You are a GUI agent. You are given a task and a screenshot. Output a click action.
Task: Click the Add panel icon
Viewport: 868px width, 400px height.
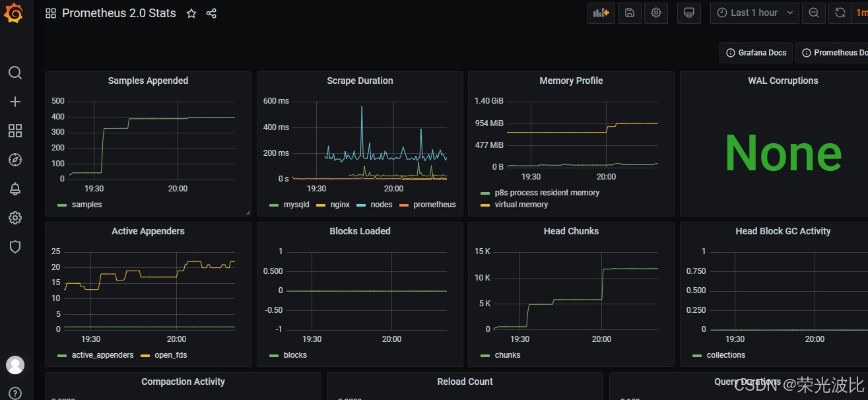point(601,13)
